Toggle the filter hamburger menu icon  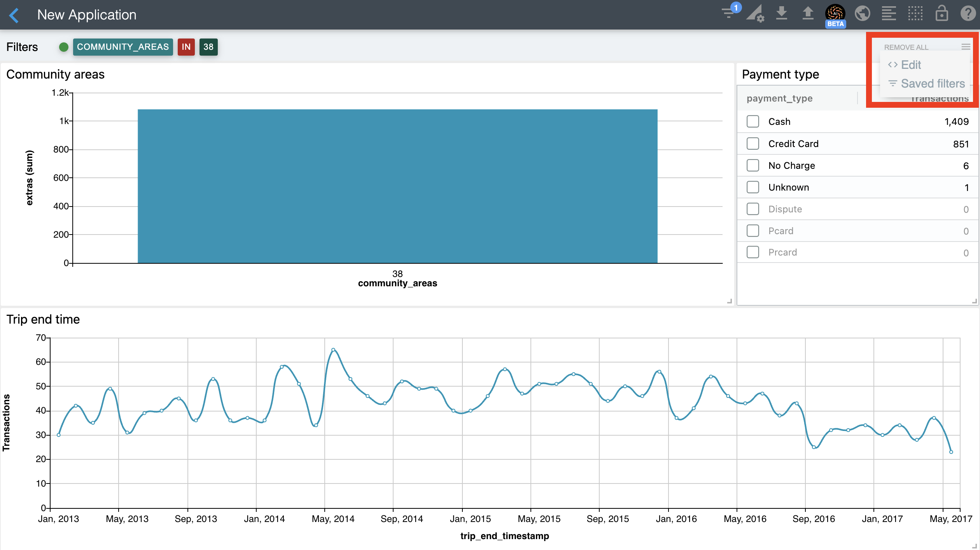pyautogui.click(x=966, y=47)
